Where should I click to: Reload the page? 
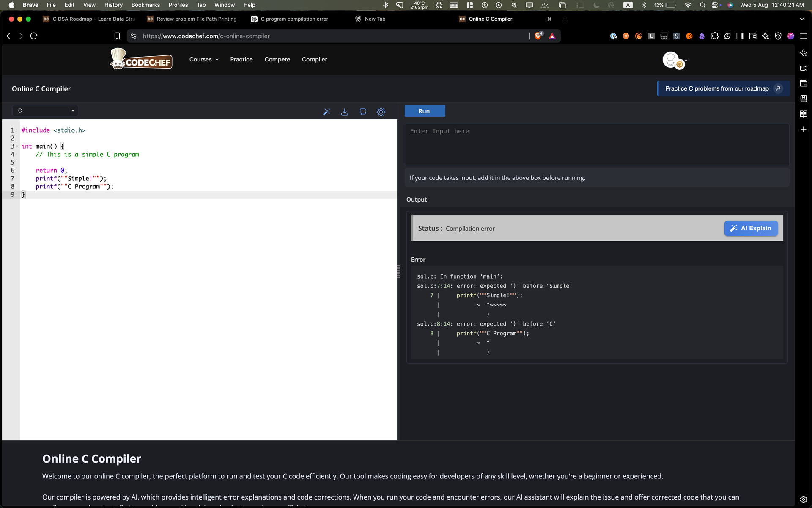point(34,36)
